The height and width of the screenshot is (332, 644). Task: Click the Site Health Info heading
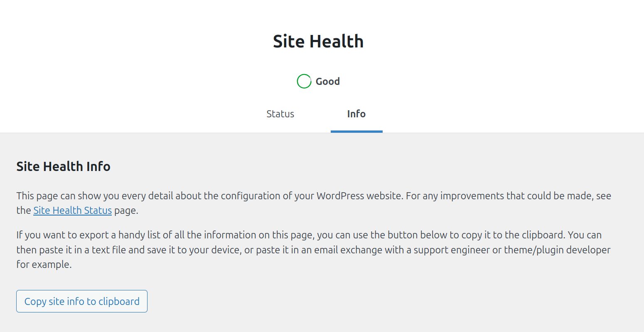pyautogui.click(x=63, y=166)
